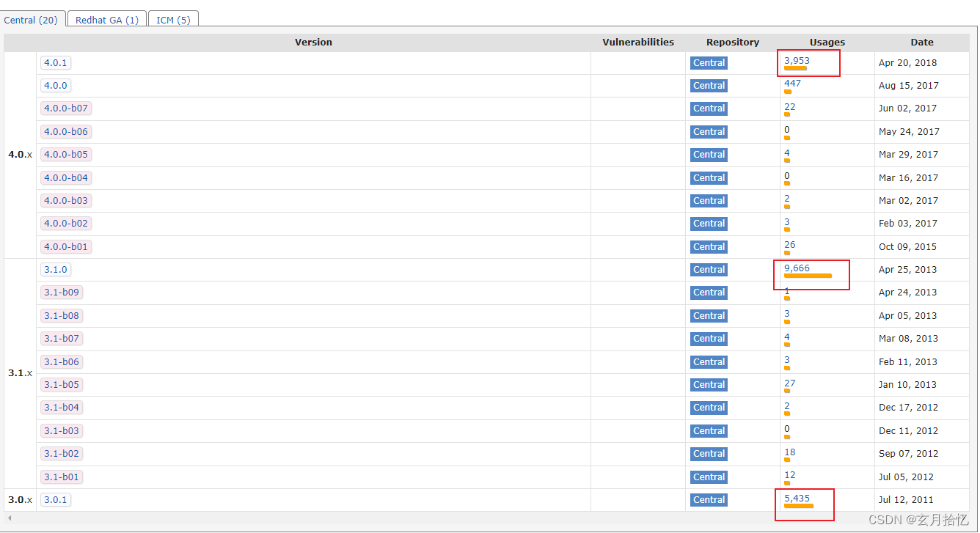
Task: Open 27 usages link for 3.1-b05
Action: [789, 383]
